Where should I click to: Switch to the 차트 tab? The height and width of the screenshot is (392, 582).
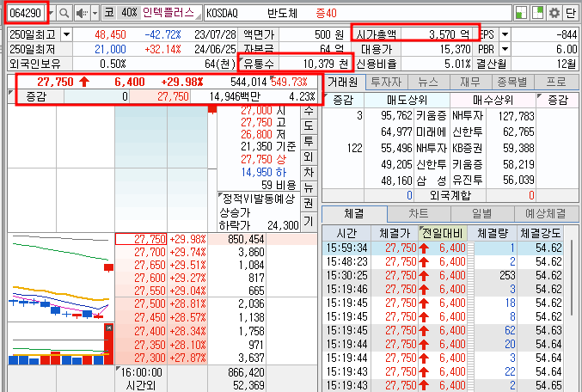[x=419, y=213]
